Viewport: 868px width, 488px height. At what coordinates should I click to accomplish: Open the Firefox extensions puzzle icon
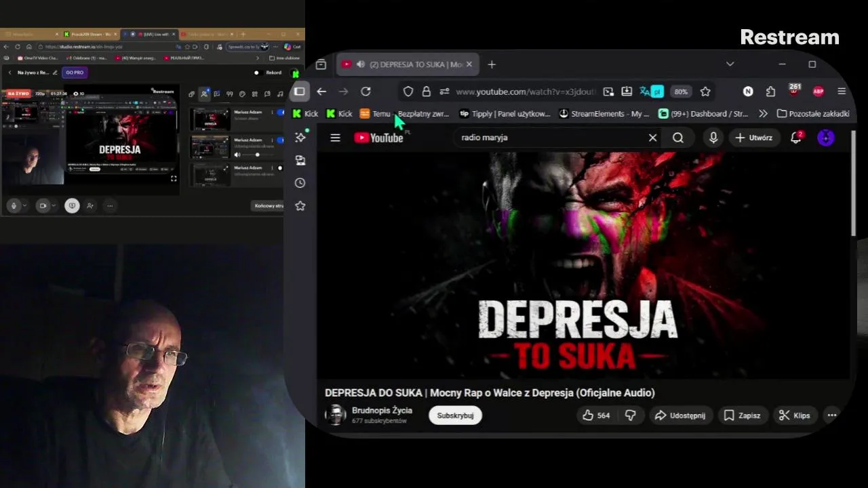(x=770, y=91)
